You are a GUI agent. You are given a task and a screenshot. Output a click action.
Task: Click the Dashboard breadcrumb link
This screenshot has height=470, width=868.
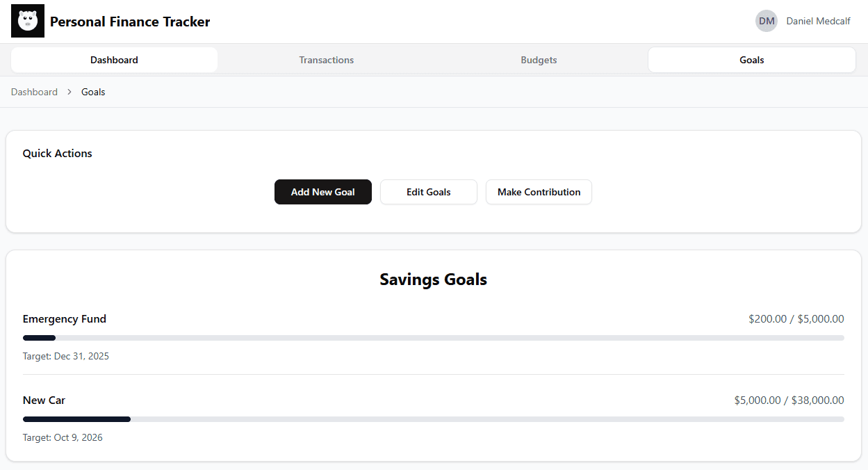34,92
